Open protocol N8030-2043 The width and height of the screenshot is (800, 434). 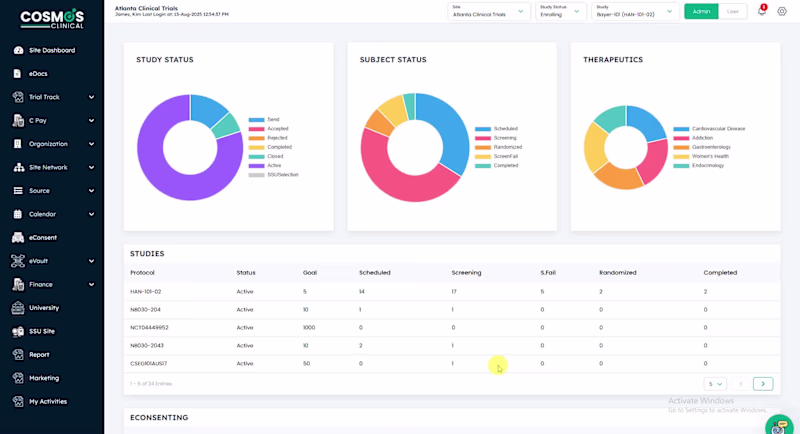pyautogui.click(x=147, y=345)
